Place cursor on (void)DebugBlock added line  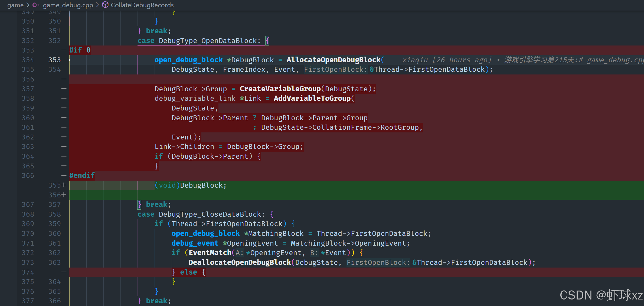coord(190,185)
